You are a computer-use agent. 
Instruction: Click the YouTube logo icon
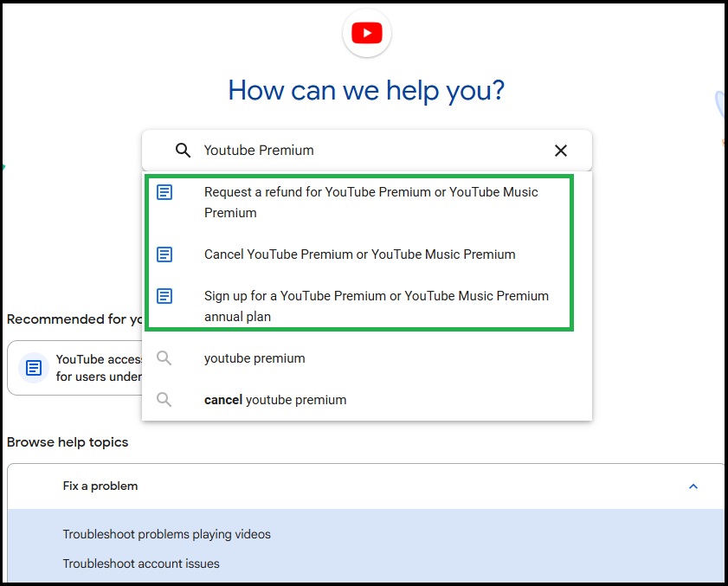click(367, 33)
